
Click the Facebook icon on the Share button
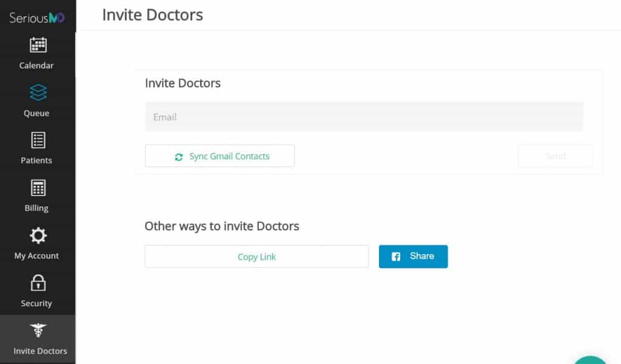pos(397,256)
